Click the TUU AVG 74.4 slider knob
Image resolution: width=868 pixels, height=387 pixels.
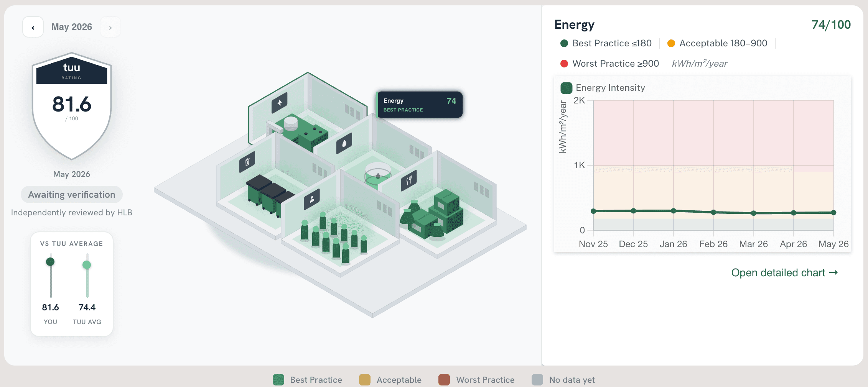click(x=87, y=265)
